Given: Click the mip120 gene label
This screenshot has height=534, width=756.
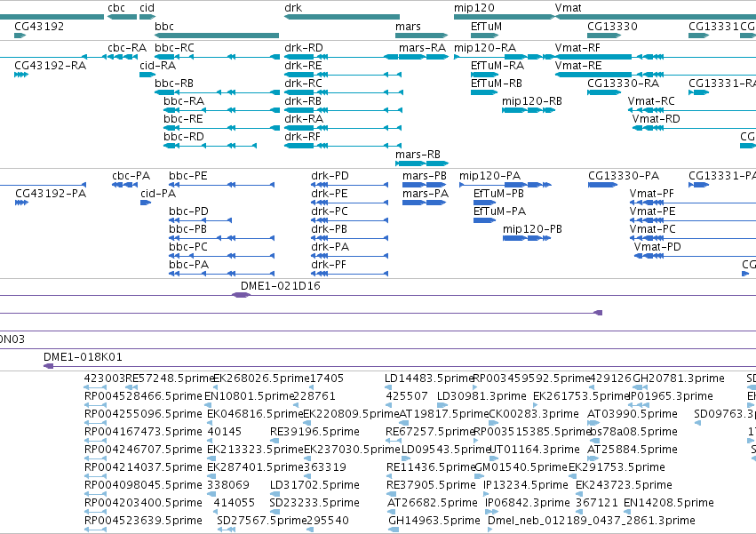Looking at the screenshot, I should point(474,8).
